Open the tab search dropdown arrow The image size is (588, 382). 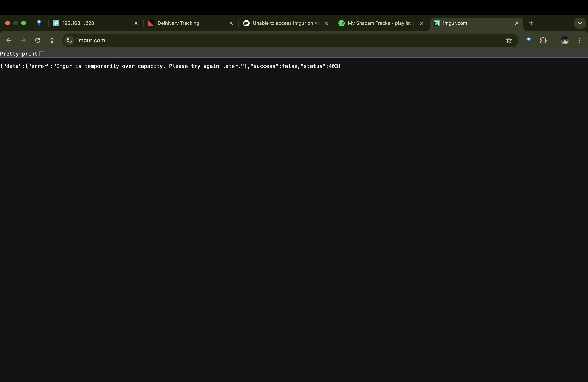coord(580,23)
